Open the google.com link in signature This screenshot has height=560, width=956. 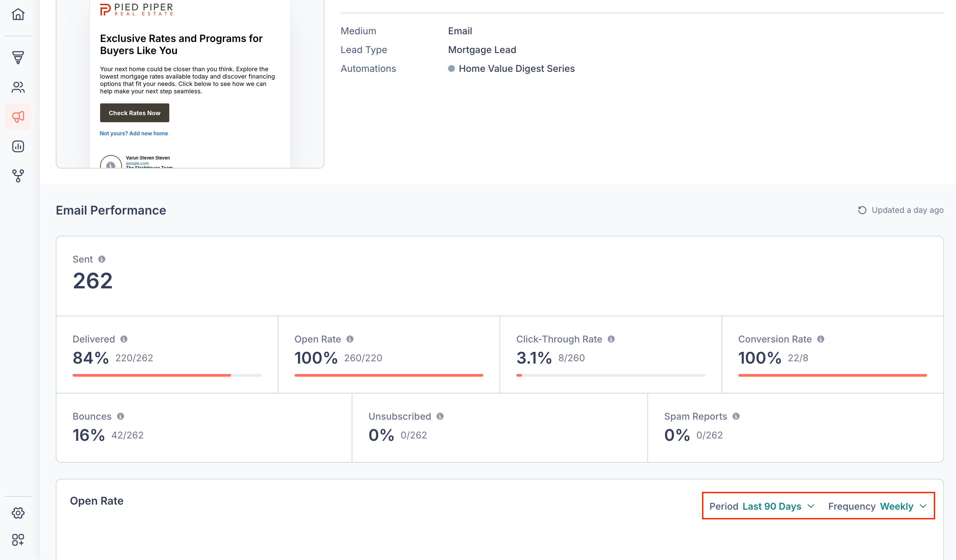click(x=137, y=164)
